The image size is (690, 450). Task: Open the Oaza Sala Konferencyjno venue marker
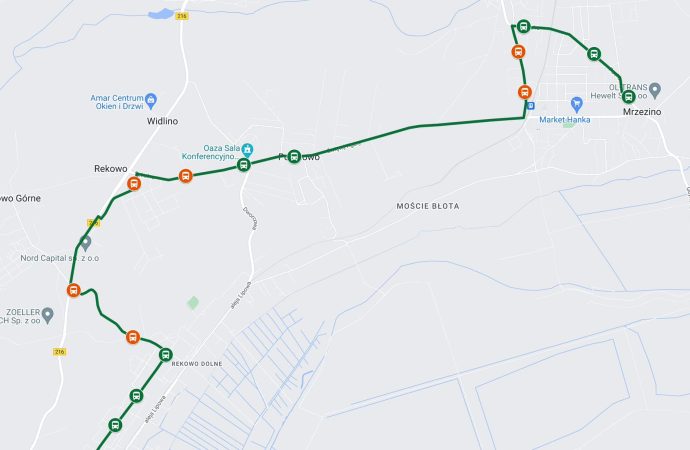click(247, 150)
